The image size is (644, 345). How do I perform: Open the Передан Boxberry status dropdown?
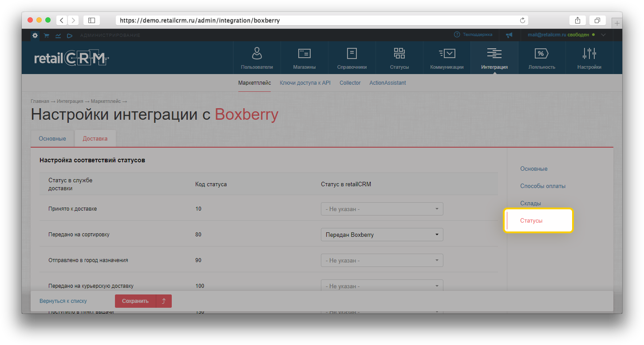(382, 235)
